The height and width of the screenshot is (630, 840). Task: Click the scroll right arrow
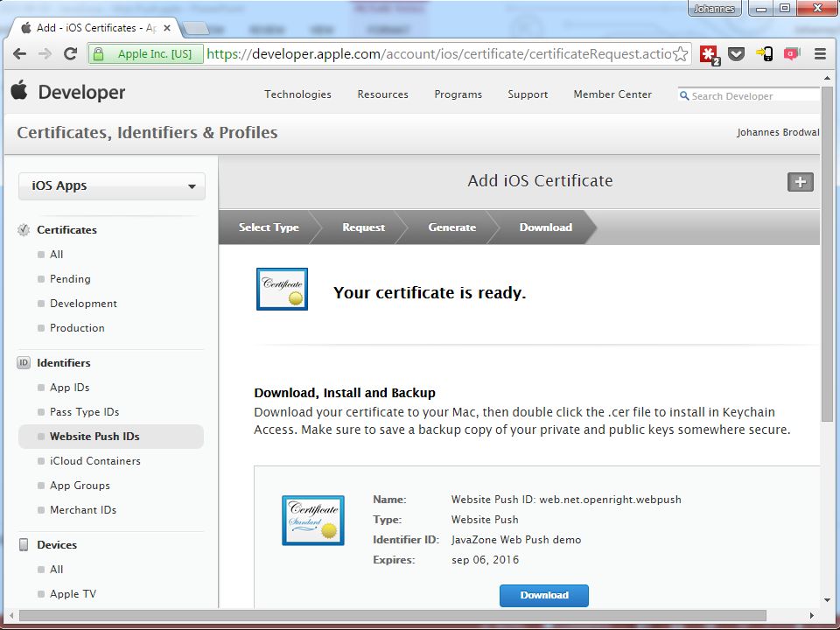click(812, 615)
